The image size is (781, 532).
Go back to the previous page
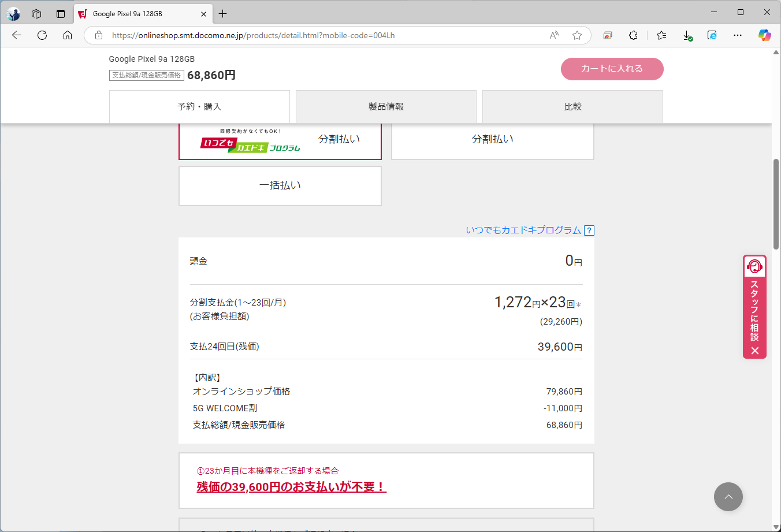[x=17, y=35]
